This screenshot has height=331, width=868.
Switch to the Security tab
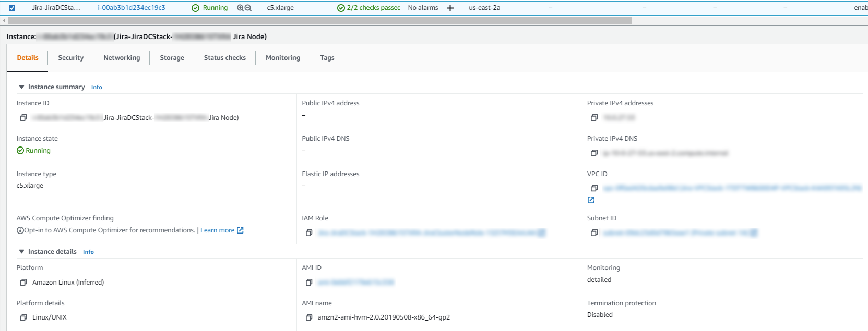tap(71, 58)
